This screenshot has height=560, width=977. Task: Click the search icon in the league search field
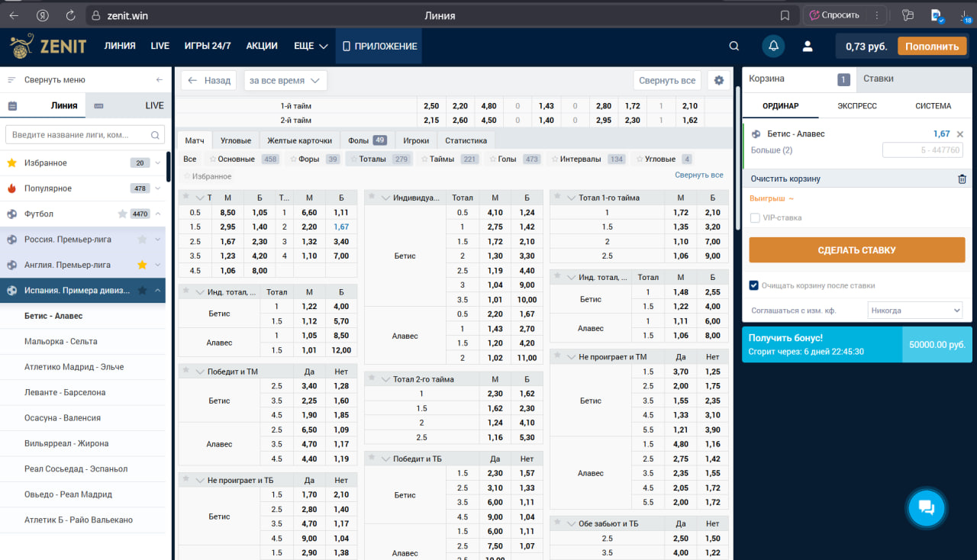pyautogui.click(x=155, y=135)
